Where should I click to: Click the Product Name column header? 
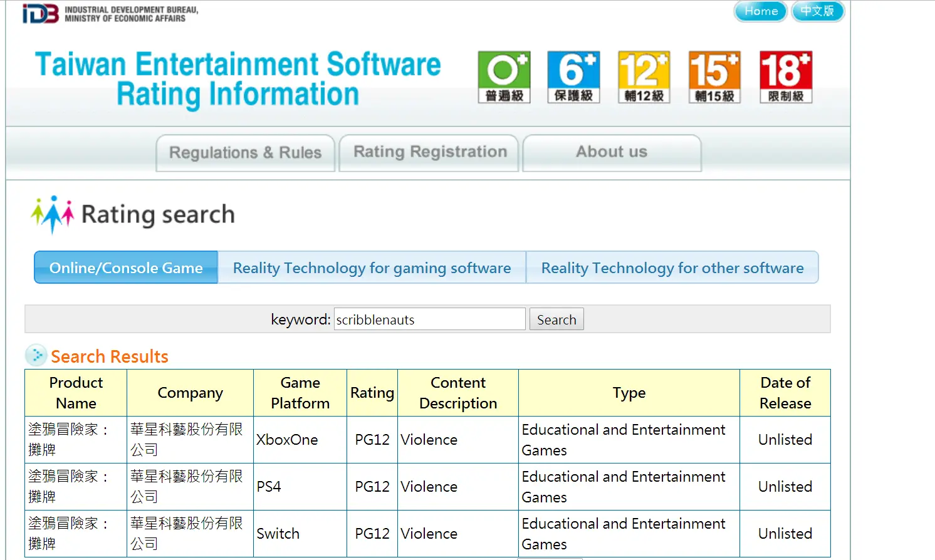(76, 393)
